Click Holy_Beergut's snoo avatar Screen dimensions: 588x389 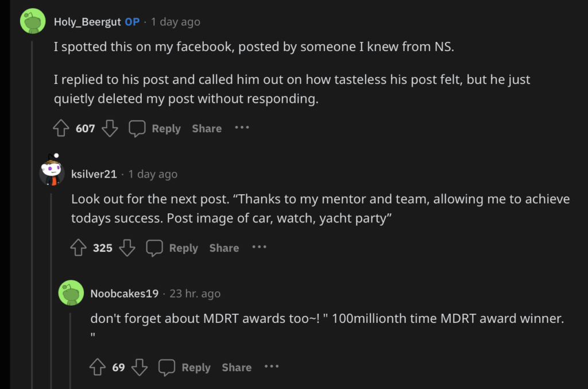coord(32,21)
